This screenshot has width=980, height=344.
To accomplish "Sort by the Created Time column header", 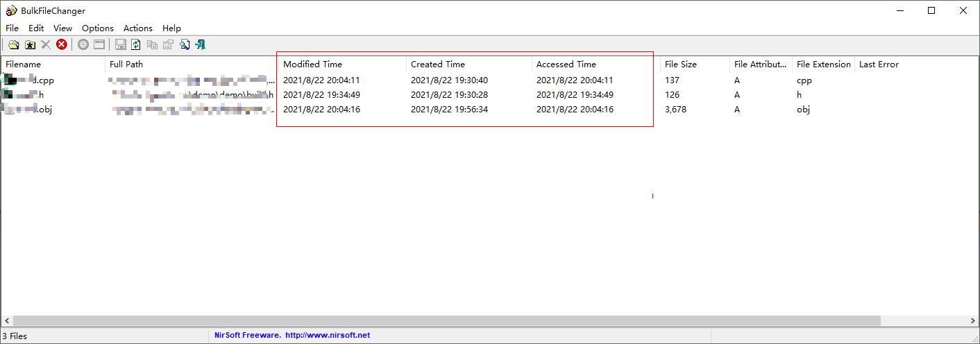I will (x=469, y=64).
